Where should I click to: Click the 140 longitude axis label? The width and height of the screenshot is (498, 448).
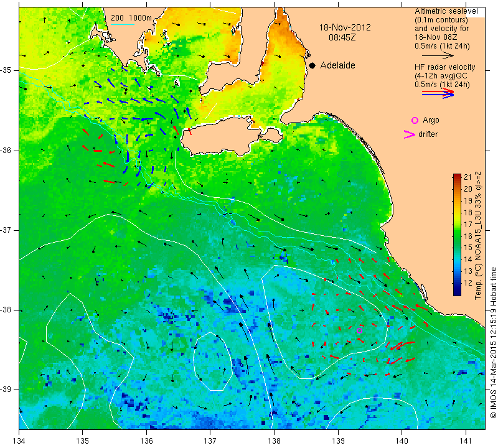(402, 441)
